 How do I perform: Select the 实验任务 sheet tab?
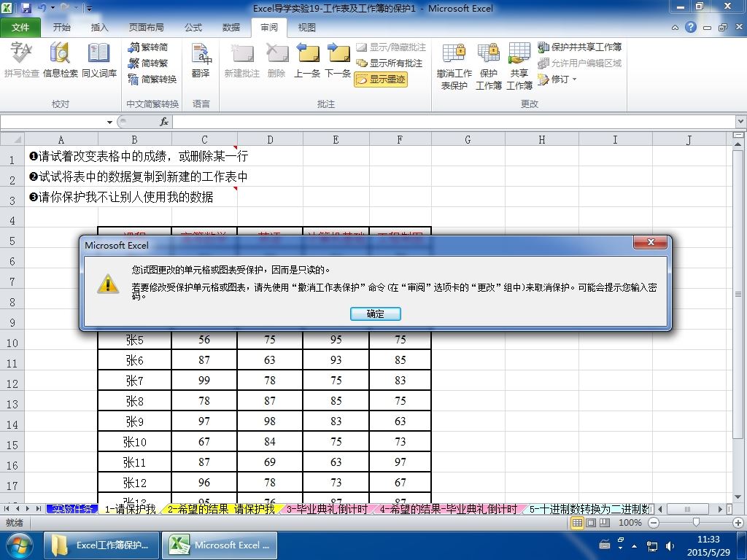click(x=72, y=509)
